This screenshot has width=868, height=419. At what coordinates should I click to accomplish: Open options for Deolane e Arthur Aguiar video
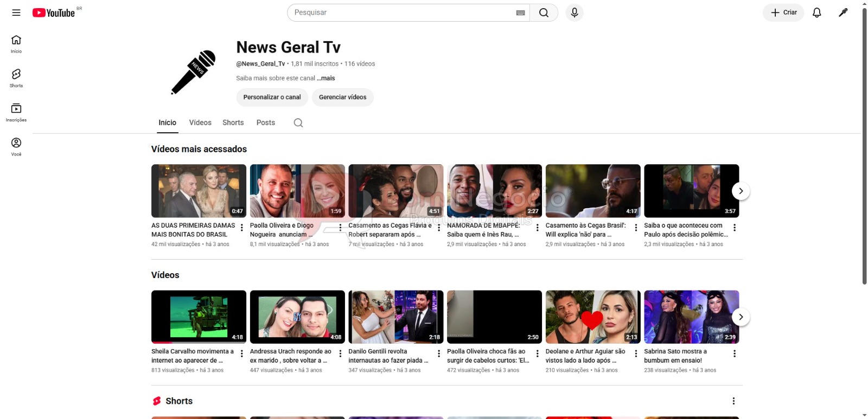[636, 353]
